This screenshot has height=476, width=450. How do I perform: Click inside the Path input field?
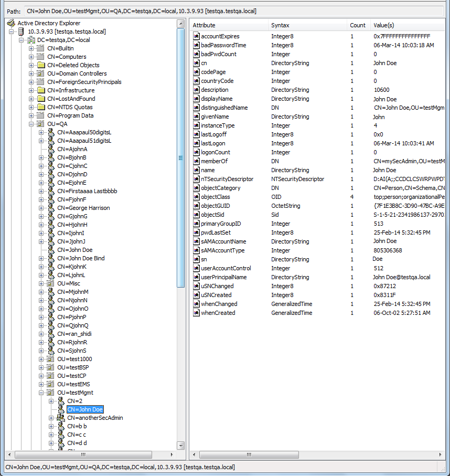pyautogui.click(x=210, y=9)
